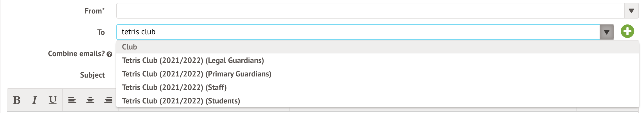Screen dimensions: 644x113
Task: Select Tetris Club (2021/2022) (Legal Guardians)
Action: pos(193,60)
